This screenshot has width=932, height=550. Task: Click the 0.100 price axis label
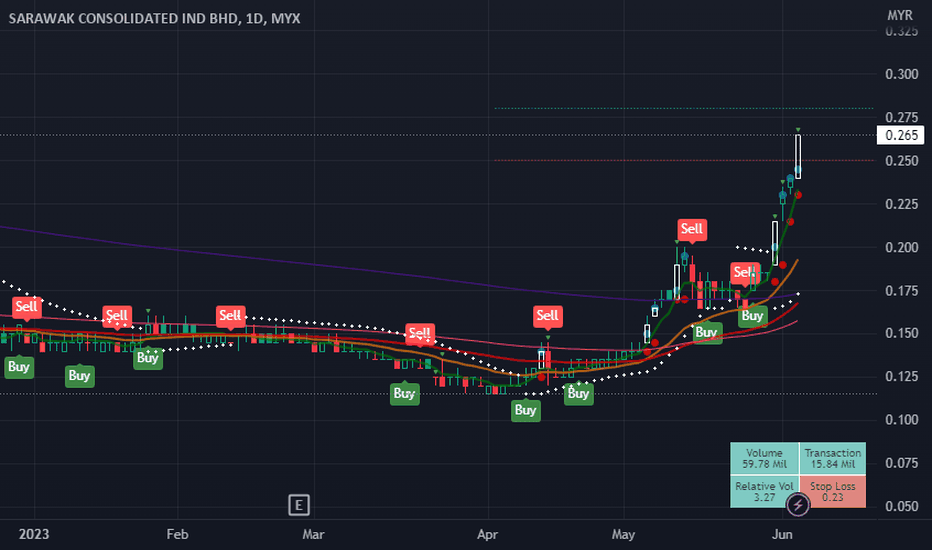pyautogui.click(x=901, y=420)
